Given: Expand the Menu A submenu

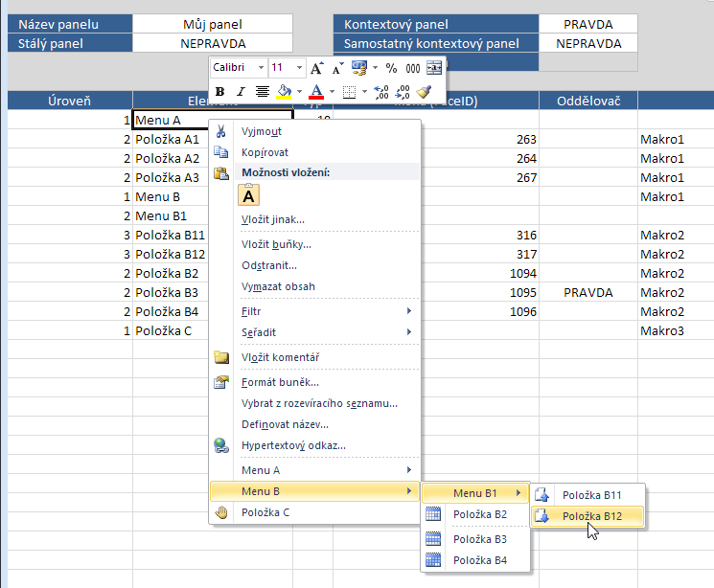Looking at the screenshot, I should pos(314,470).
